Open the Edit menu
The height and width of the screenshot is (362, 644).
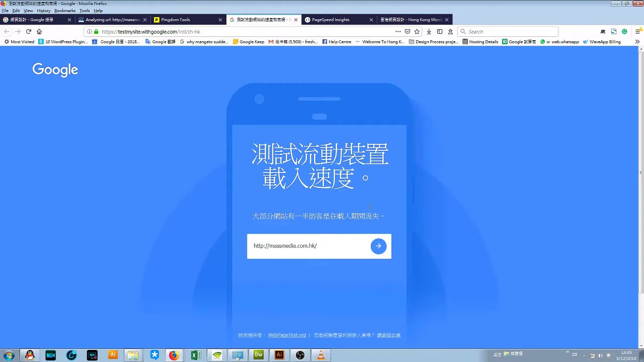pyautogui.click(x=16, y=11)
